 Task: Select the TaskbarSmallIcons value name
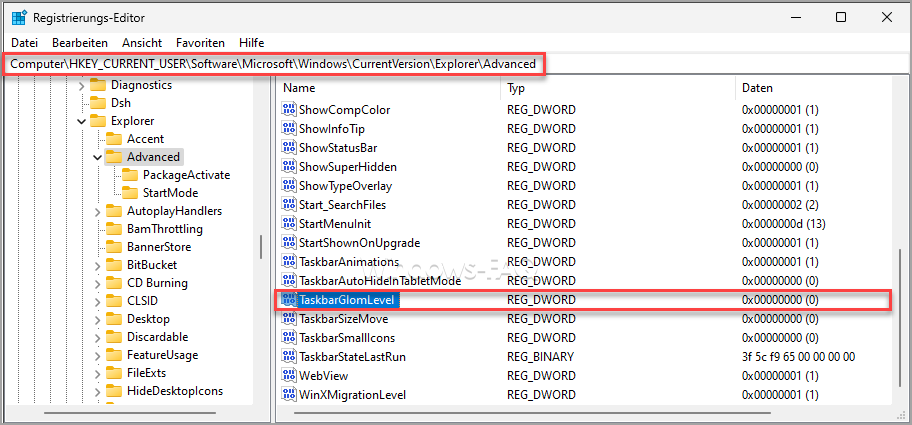(347, 338)
